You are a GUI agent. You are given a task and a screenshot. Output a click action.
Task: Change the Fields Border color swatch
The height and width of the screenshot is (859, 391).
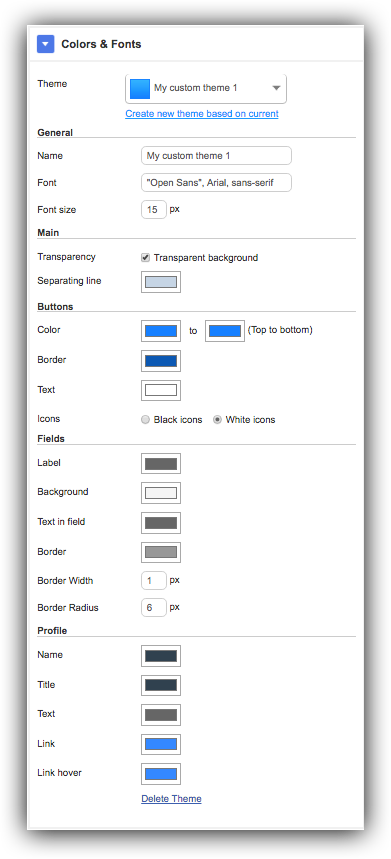click(x=161, y=552)
